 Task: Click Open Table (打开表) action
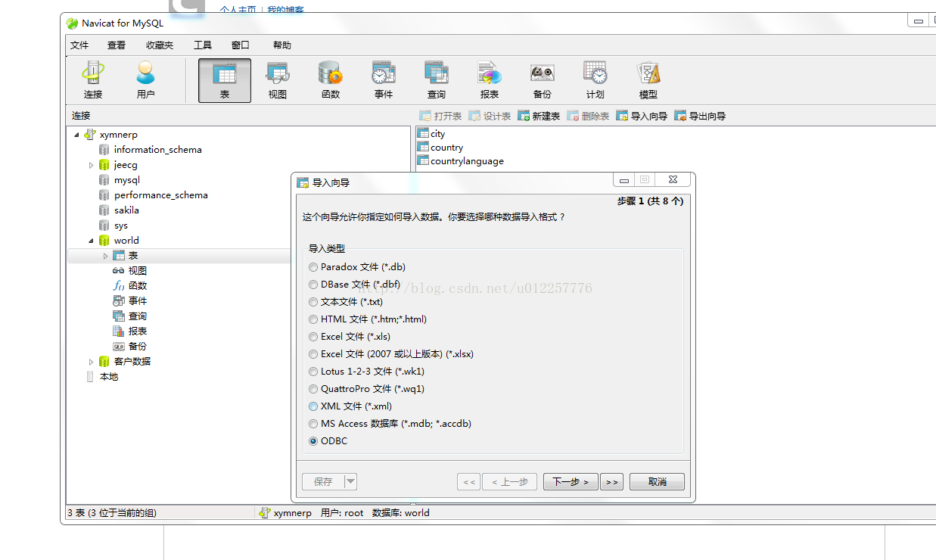click(440, 116)
